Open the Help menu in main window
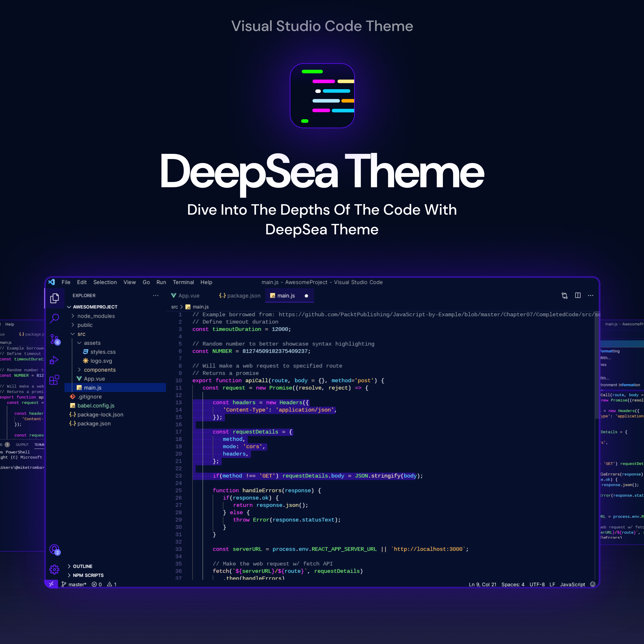Image resolution: width=644 pixels, height=644 pixels. (206, 282)
